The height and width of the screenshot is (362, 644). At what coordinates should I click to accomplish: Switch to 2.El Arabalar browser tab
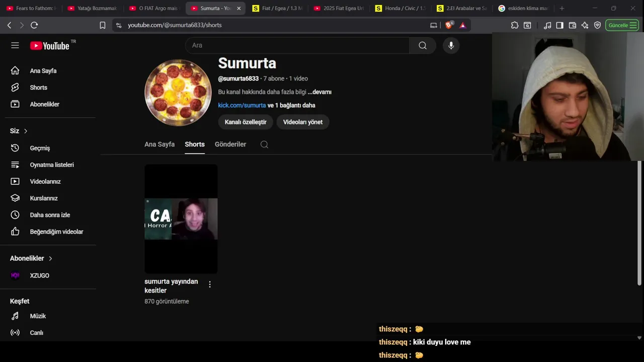click(462, 9)
